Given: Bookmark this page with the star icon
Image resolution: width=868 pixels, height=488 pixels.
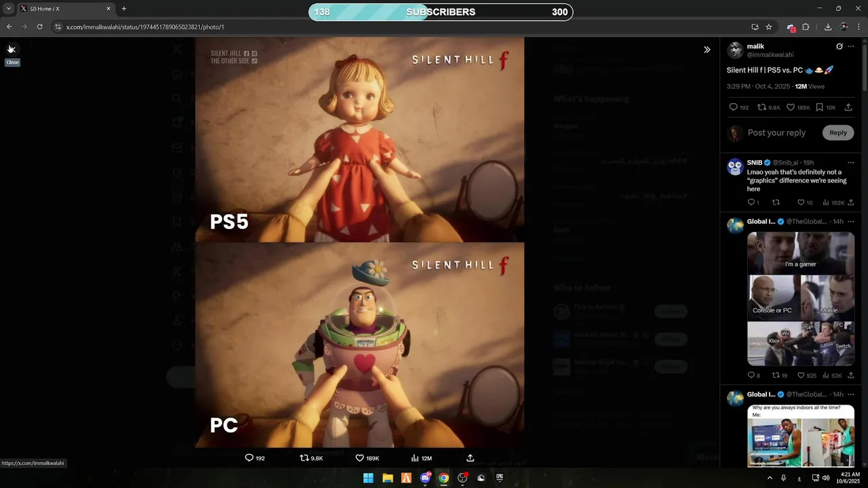Looking at the screenshot, I should pos(769,27).
